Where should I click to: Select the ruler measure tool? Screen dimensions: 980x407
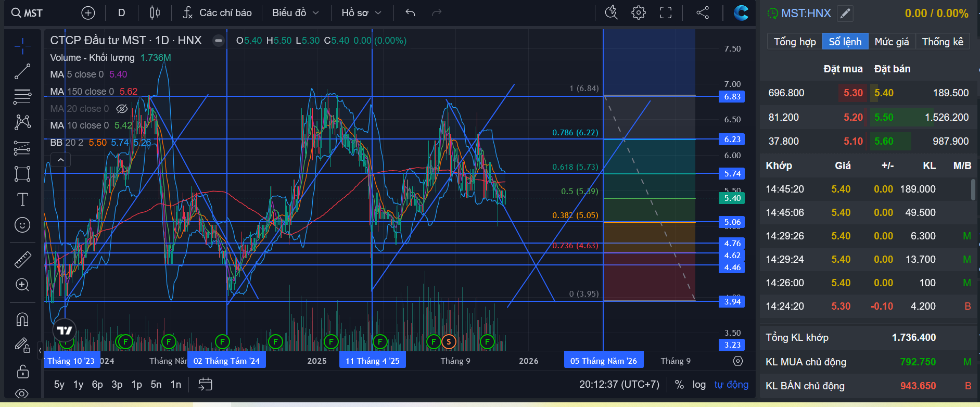pyautogui.click(x=22, y=259)
